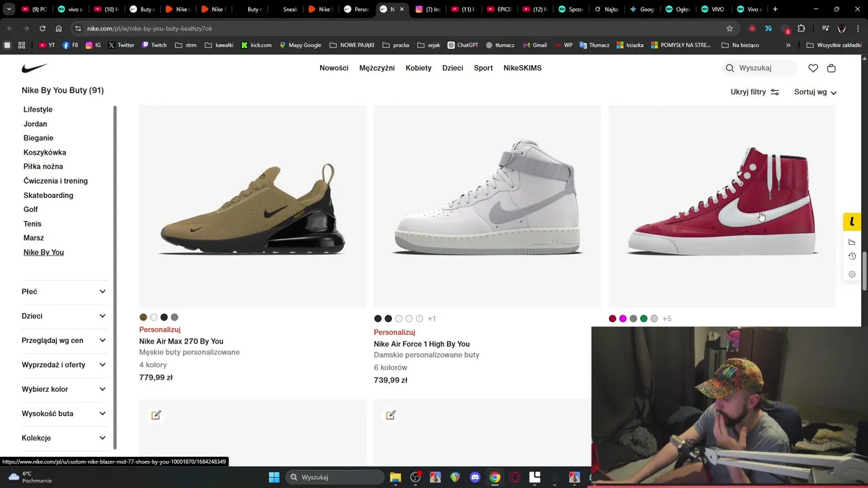Open the NikeSKIMS menu
868x488 pixels.
coord(522,68)
